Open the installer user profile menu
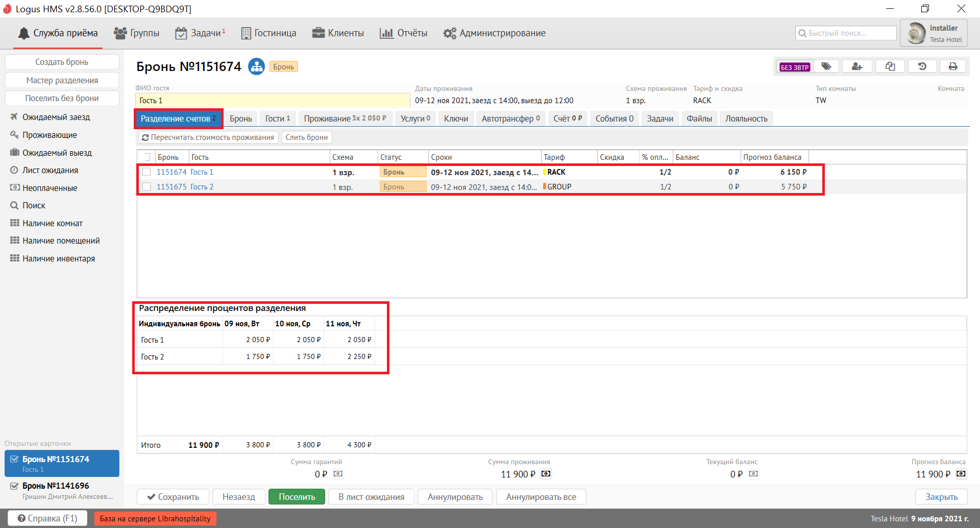This screenshot has width=980, height=528. pos(934,33)
